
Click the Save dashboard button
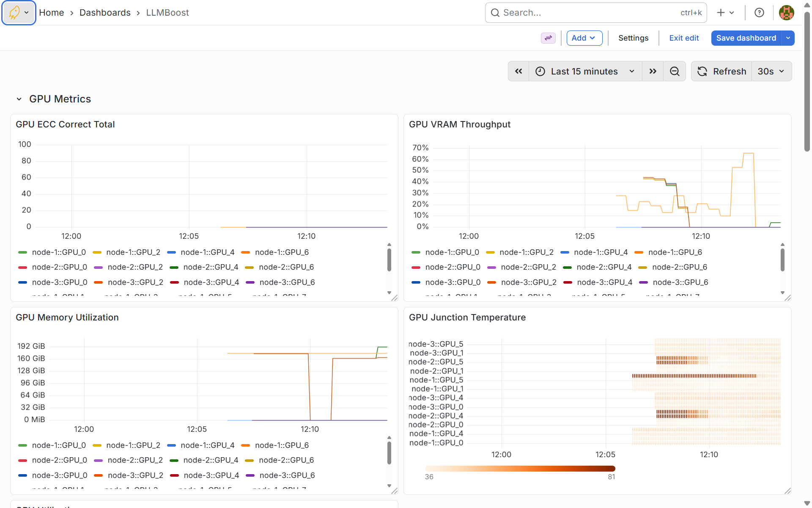(746, 38)
